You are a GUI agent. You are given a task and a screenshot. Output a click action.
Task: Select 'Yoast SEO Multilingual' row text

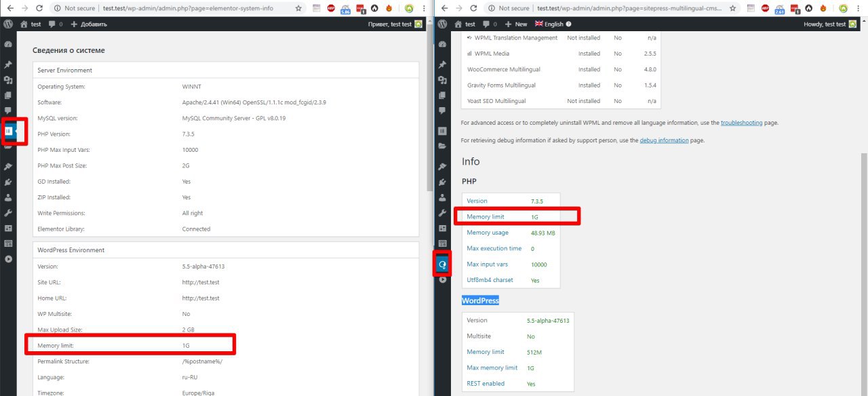(x=496, y=101)
